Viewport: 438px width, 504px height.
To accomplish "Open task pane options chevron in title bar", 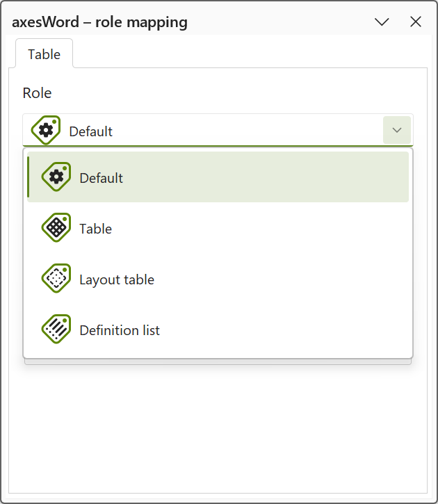I will coord(382,22).
